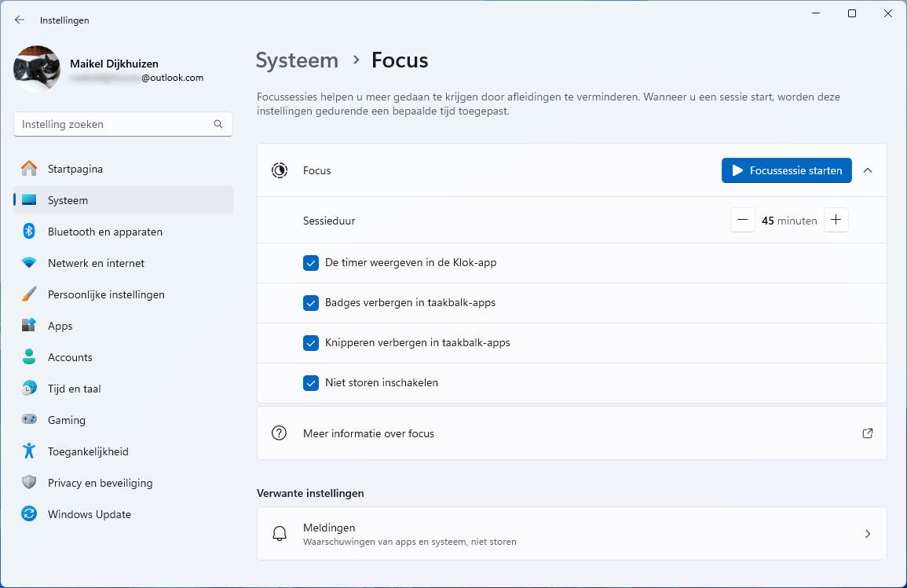Toggle Badges verbergen in taakbalk-apps checkbox

point(311,303)
